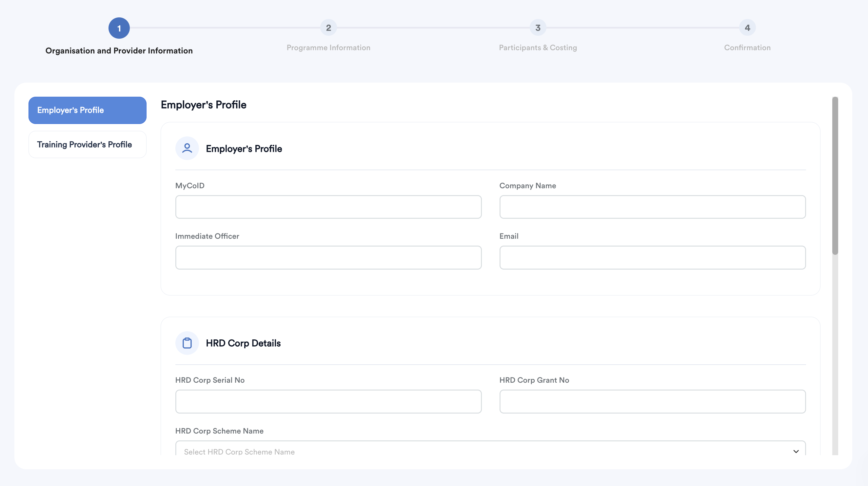The width and height of the screenshot is (868, 486).
Task: Click into the Company Name field
Action: pyautogui.click(x=652, y=207)
